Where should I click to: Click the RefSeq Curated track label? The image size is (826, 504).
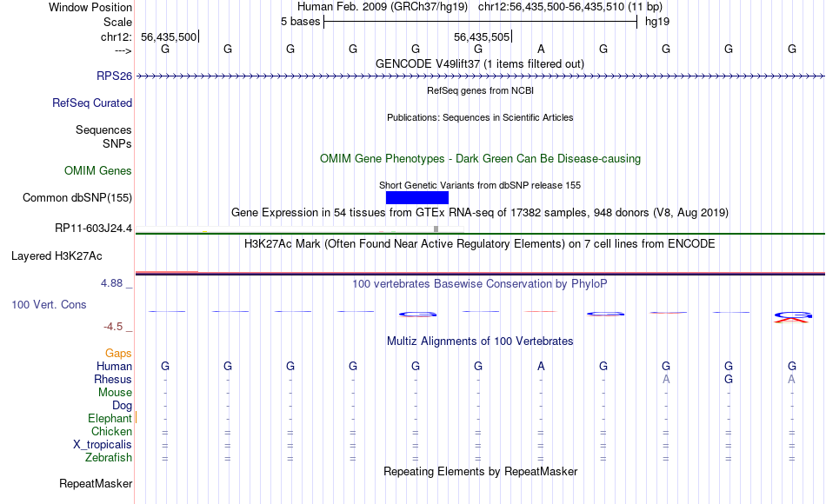[x=91, y=103]
